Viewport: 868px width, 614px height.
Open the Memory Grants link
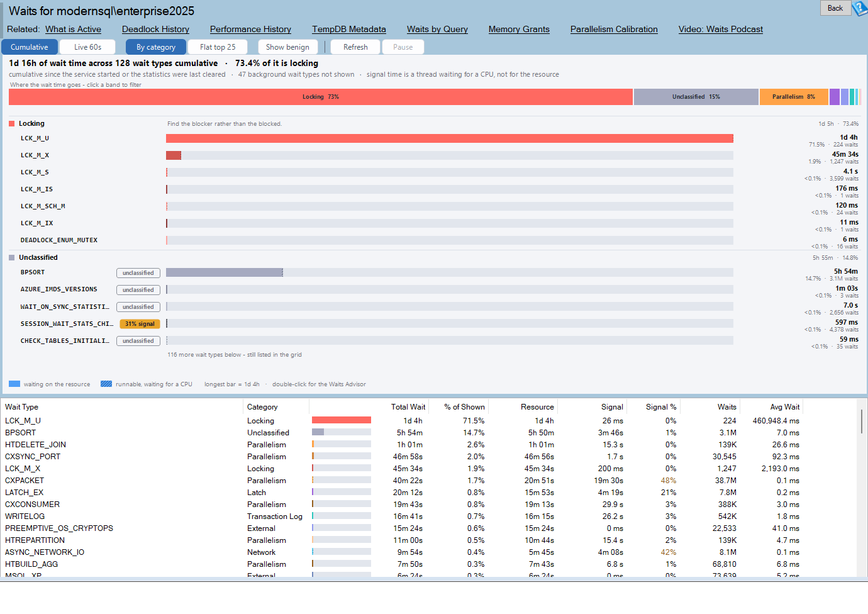click(519, 29)
